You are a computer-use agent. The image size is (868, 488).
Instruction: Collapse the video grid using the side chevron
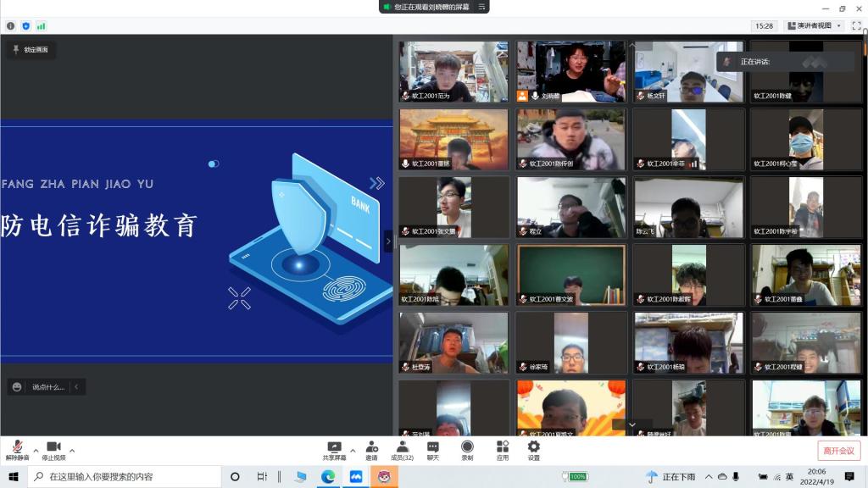[x=388, y=241]
